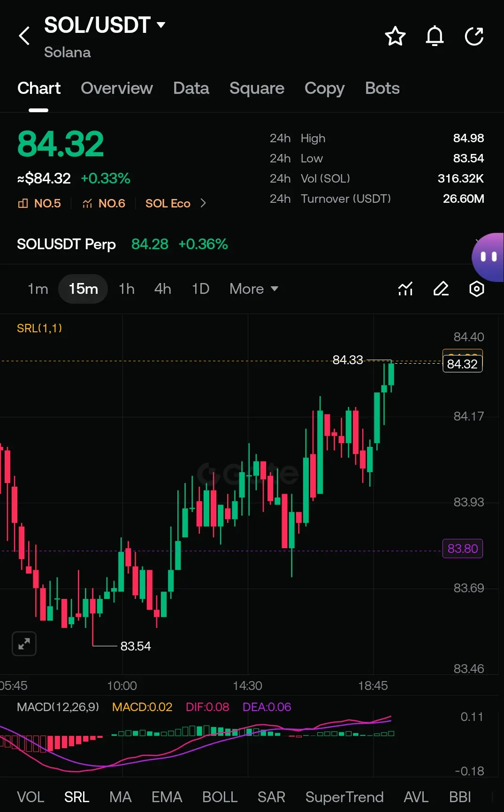This screenshot has height=812, width=504.
Task: Enable the SuperTrend indicator
Action: coord(344,797)
